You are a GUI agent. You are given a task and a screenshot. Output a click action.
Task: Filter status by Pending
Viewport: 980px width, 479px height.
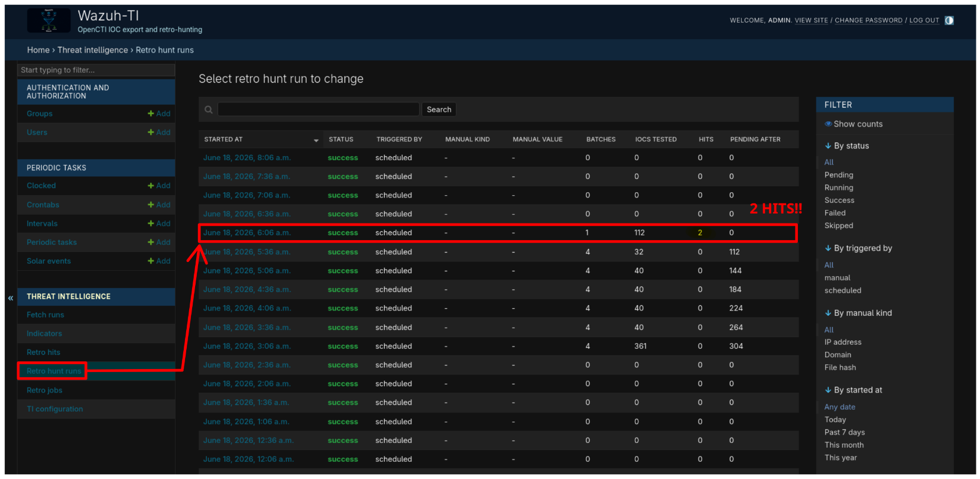coord(839,175)
